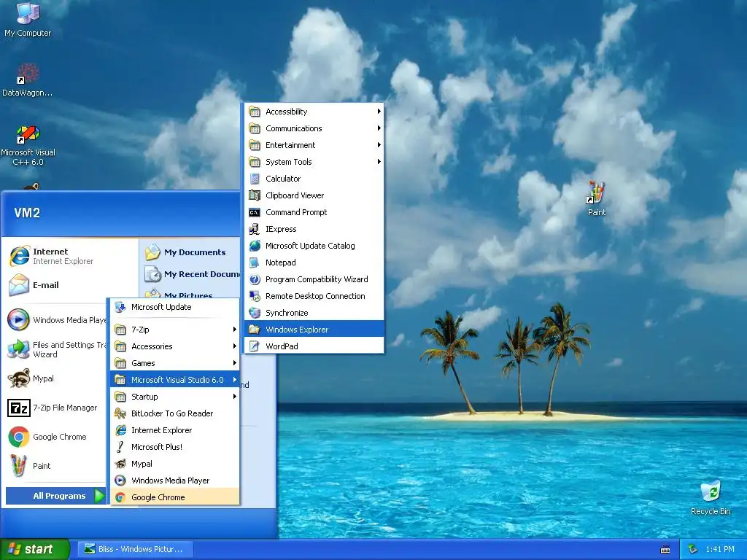Select Internet Explorer in All Programs list
The image size is (747, 560).
coord(175,430)
